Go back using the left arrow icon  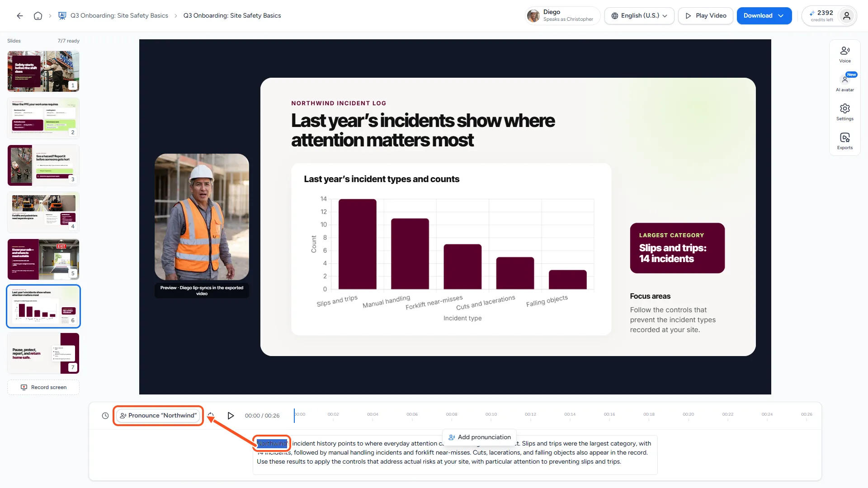click(x=20, y=16)
